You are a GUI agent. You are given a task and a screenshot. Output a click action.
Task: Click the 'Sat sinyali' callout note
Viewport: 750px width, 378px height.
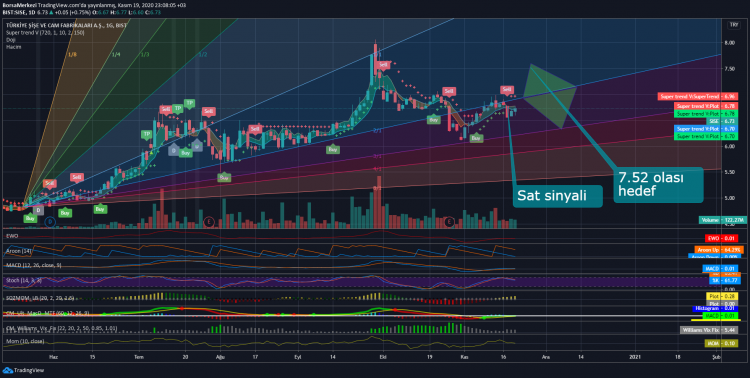(x=557, y=196)
